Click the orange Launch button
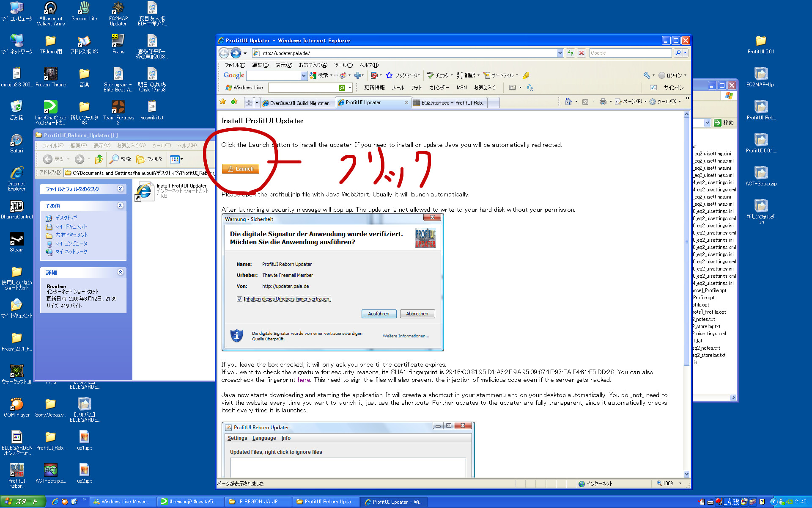The height and width of the screenshot is (508, 812). coord(241,168)
